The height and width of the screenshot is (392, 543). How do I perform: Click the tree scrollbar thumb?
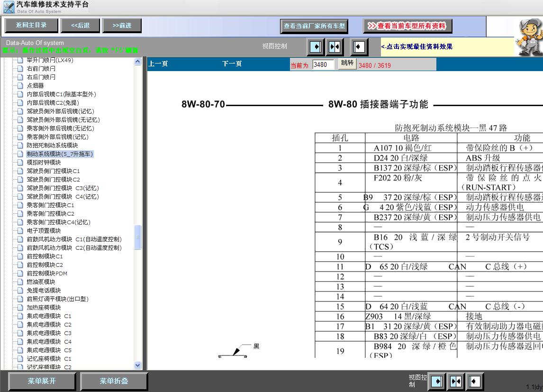tap(137, 237)
